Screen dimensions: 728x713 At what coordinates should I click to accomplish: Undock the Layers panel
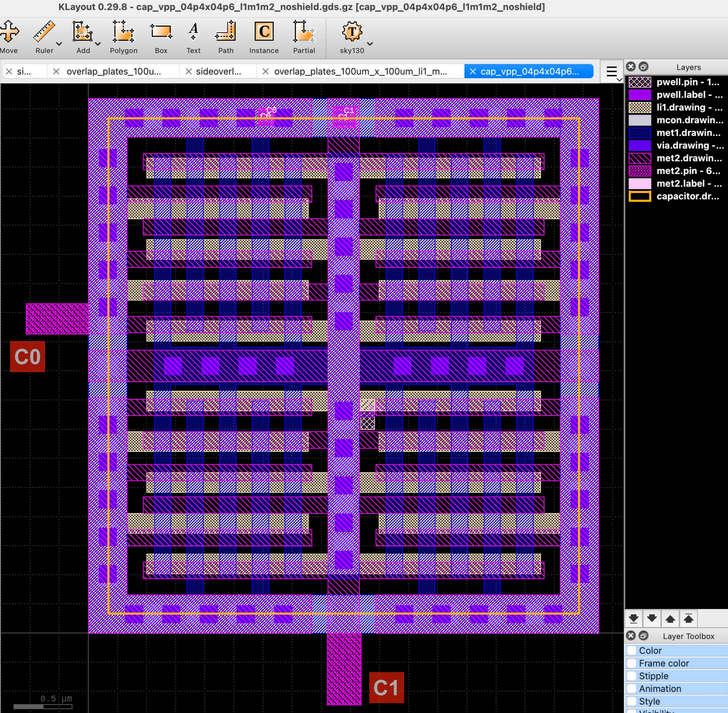(x=643, y=67)
